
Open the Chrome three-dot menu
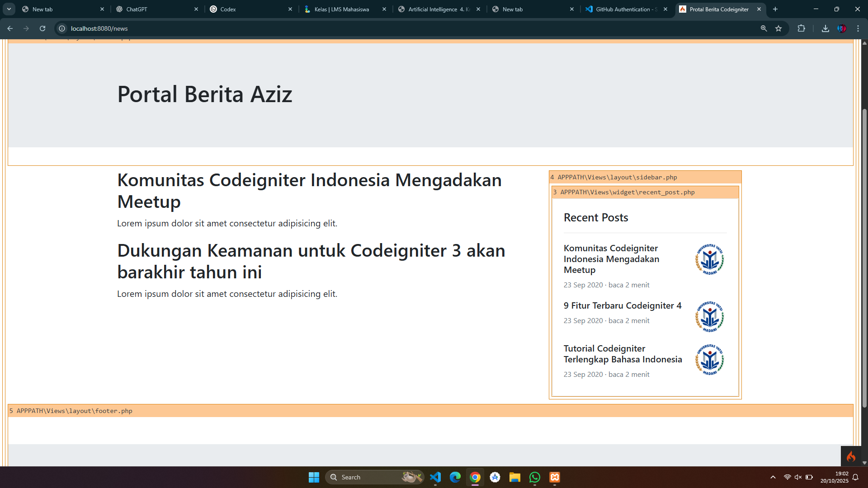pyautogui.click(x=858, y=28)
